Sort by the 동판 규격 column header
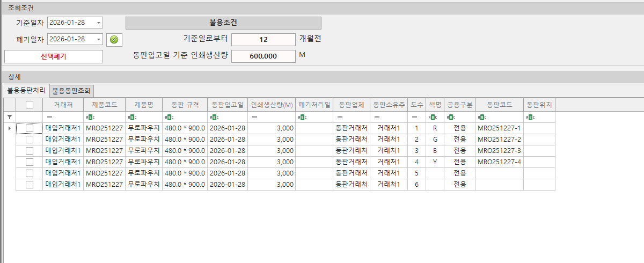The width and height of the screenshot is (644, 263). click(185, 105)
